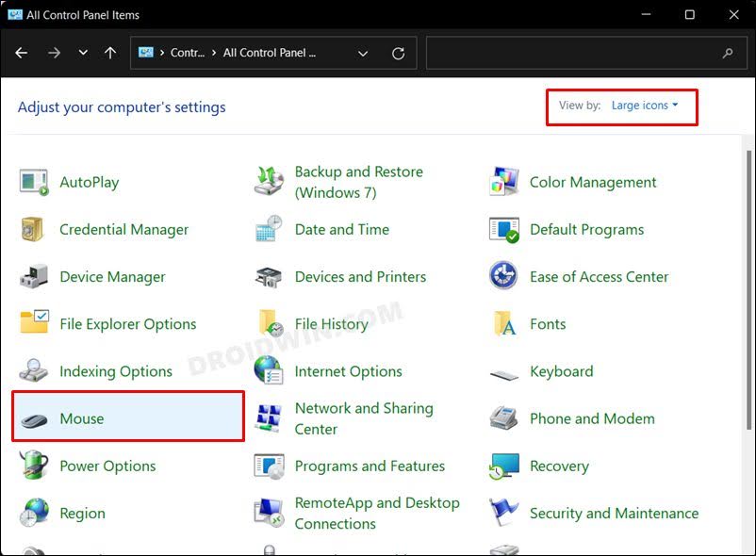The height and width of the screenshot is (556, 756).
Task: Open Programs and Features link
Action: click(370, 466)
